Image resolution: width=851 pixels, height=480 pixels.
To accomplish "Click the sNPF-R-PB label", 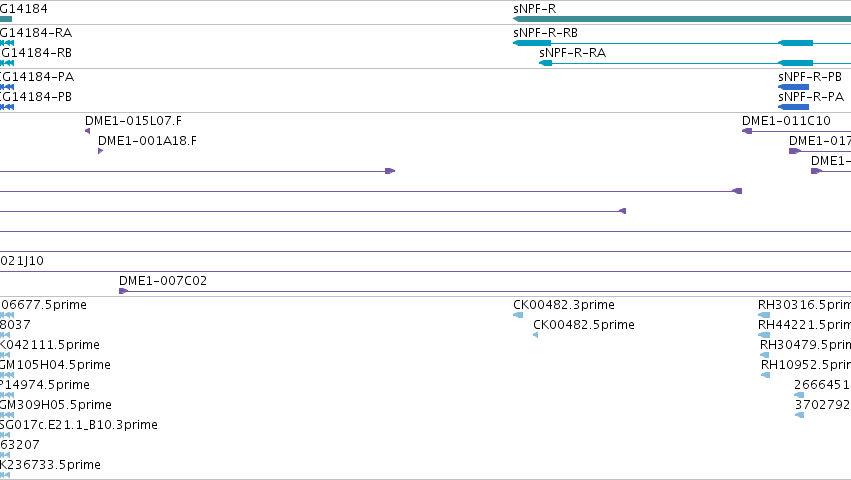I will coord(810,77).
